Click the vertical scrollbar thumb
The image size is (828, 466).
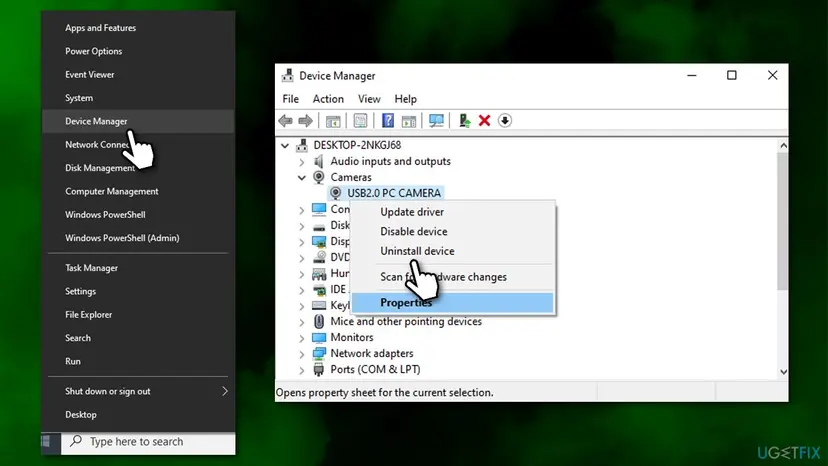click(x=783, y=221)
